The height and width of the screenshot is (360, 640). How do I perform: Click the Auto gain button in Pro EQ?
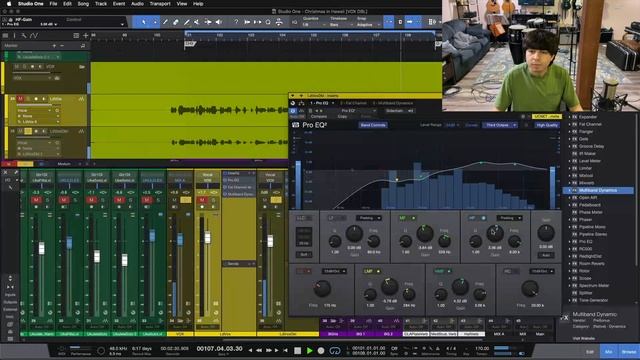[546, 255]
